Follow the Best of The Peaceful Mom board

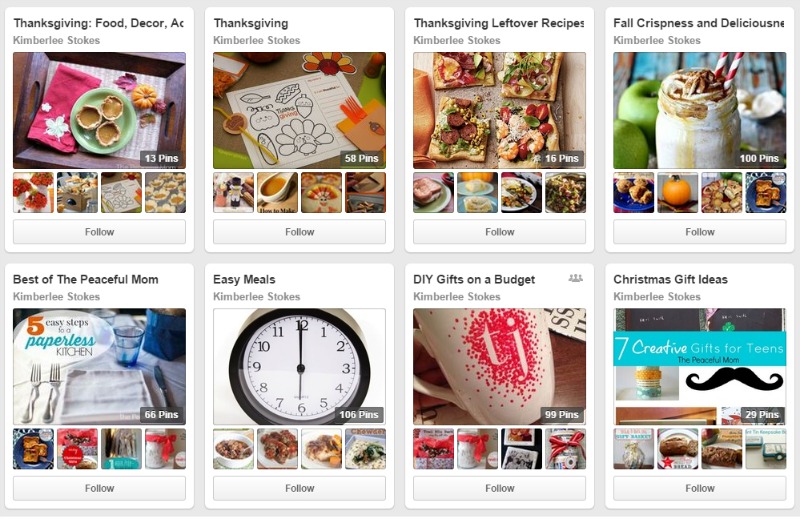[x=99, y=488]
